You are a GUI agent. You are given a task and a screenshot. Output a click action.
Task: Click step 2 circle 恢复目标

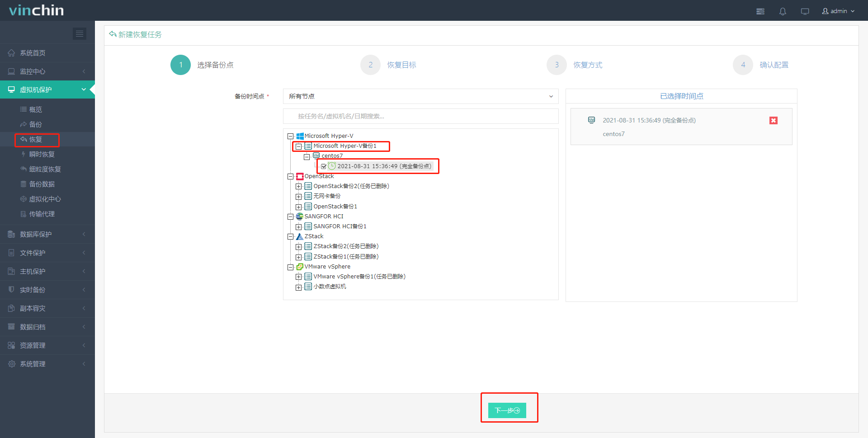pos(370,65)
